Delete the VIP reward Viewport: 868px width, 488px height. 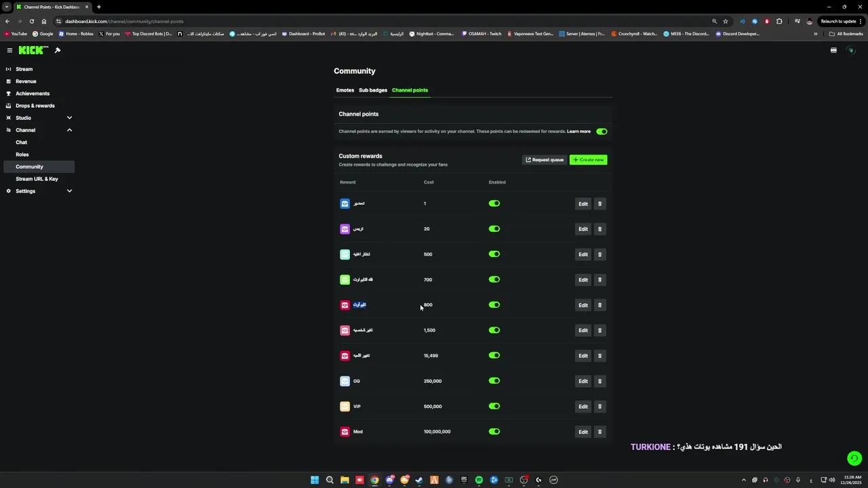point(599,407)
